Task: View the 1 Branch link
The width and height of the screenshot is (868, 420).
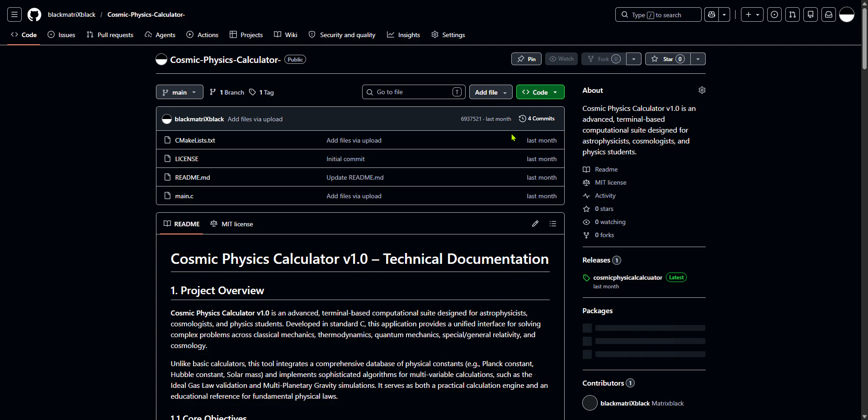Action: pyautogui.click(x=227, y=92)
